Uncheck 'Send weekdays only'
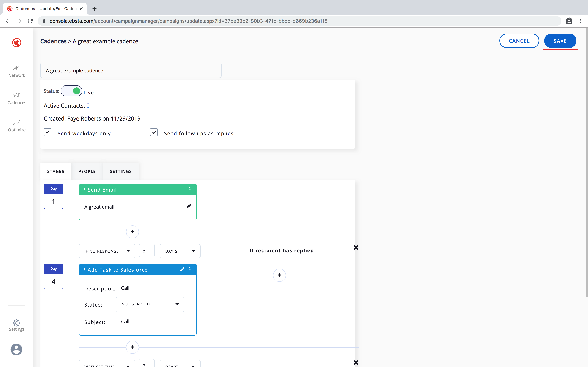 (x=48, y=132)
